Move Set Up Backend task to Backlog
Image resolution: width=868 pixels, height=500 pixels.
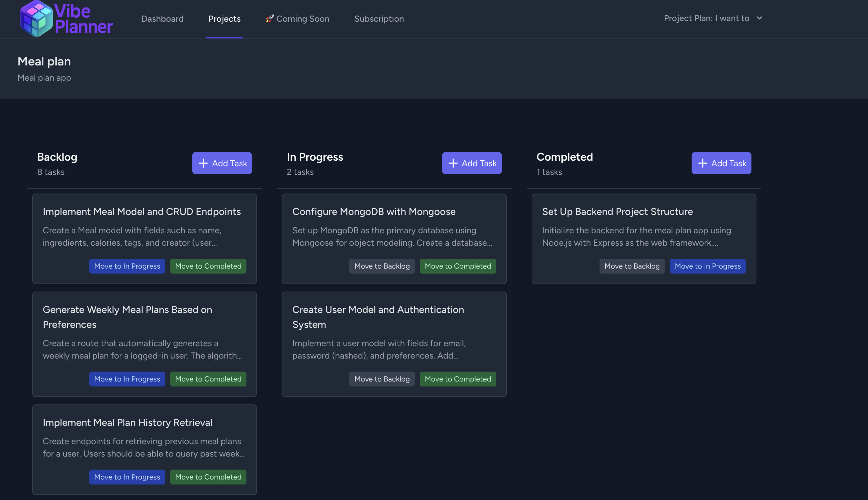[631, 266]
